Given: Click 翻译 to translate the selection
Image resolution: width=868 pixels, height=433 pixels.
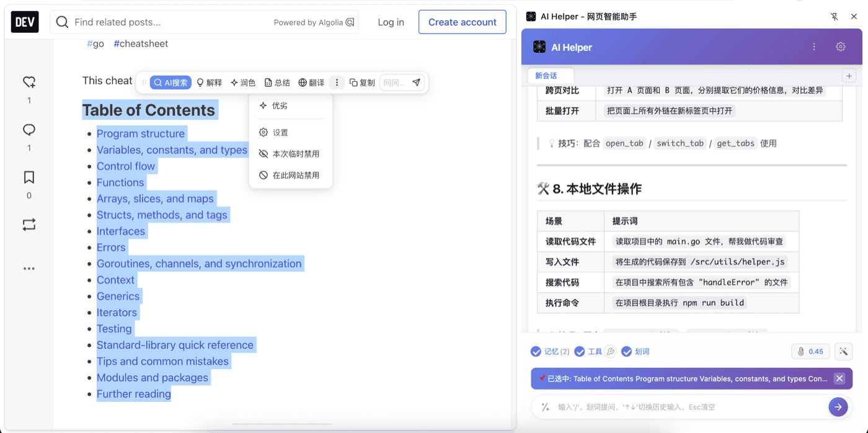Looking at the screenshot, I should 311,83.
